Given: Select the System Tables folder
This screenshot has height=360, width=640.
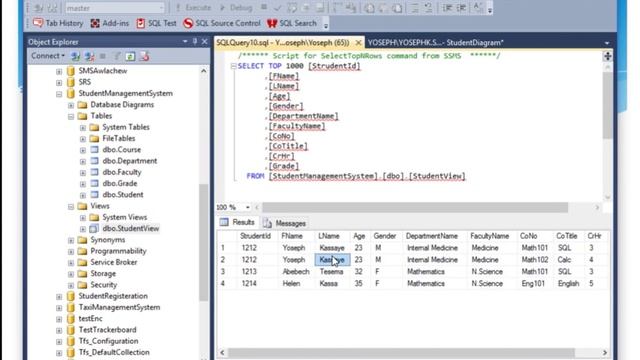Looking at the screenshot, I should point(126,127).
